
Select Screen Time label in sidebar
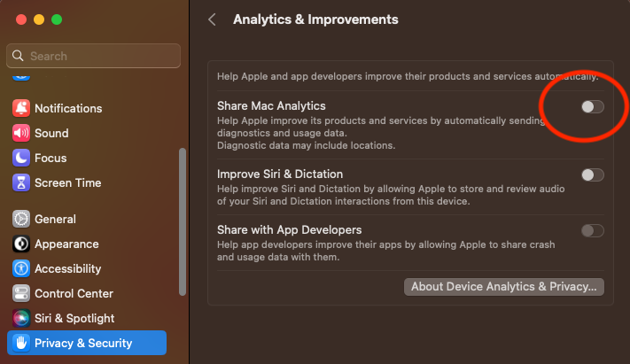pyautogui.click(x=68, y=183)
